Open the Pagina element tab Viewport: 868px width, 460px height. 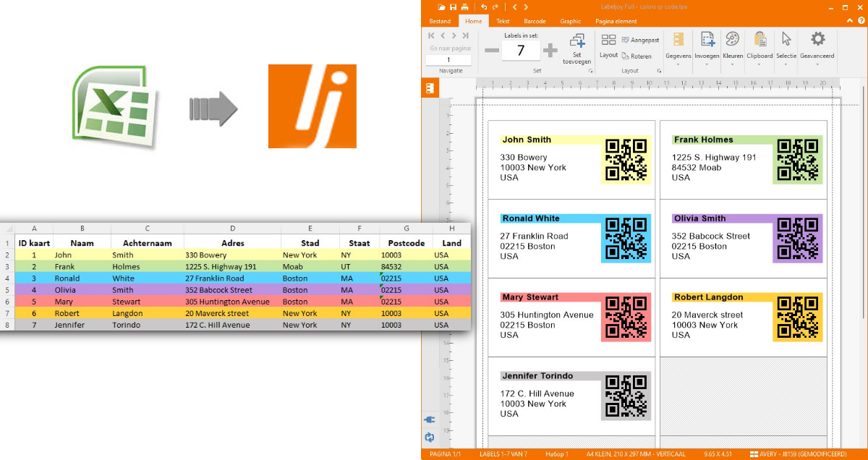[x=616, y=21]
